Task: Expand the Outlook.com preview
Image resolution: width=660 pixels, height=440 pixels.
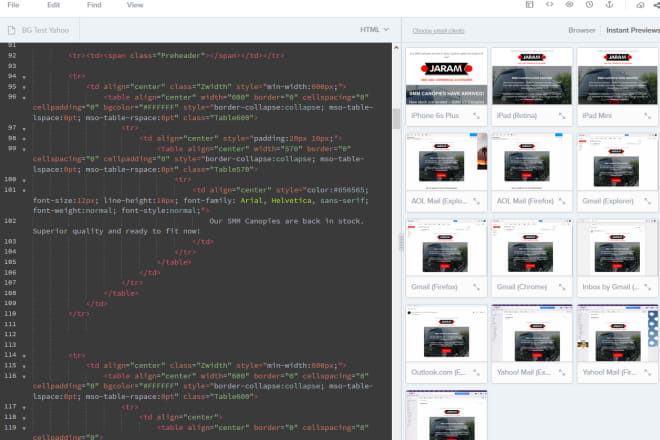Action: [x=476, y=373]
